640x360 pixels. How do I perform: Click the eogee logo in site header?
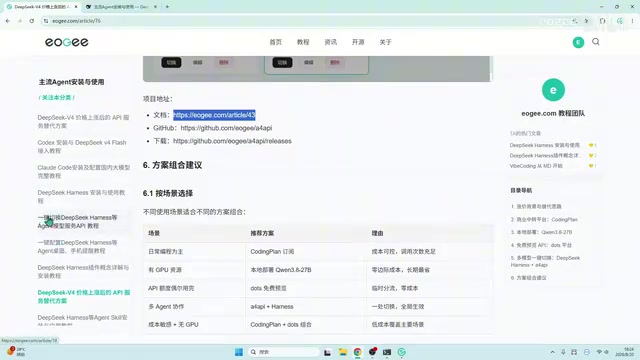pyautogui.click(x=67, y=42)
